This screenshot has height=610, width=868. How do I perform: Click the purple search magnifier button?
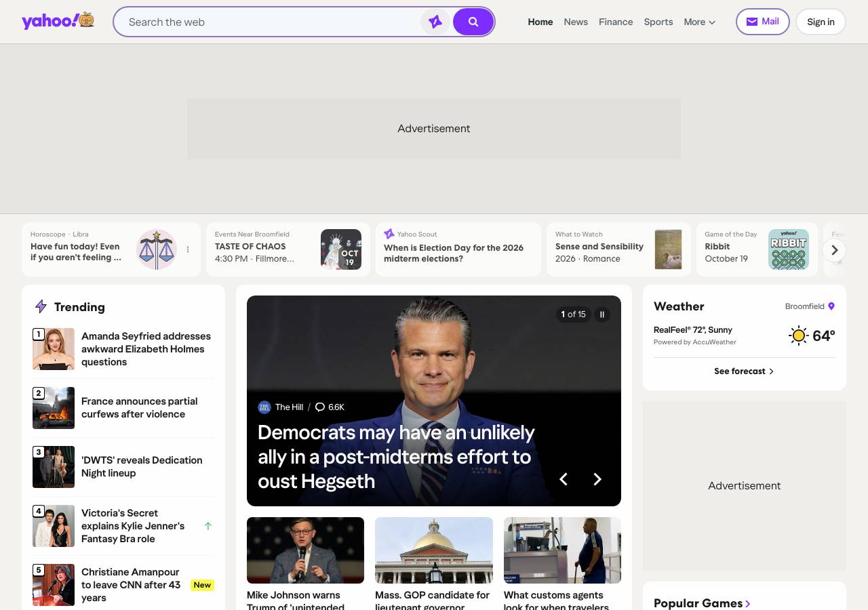pos(473,22)
